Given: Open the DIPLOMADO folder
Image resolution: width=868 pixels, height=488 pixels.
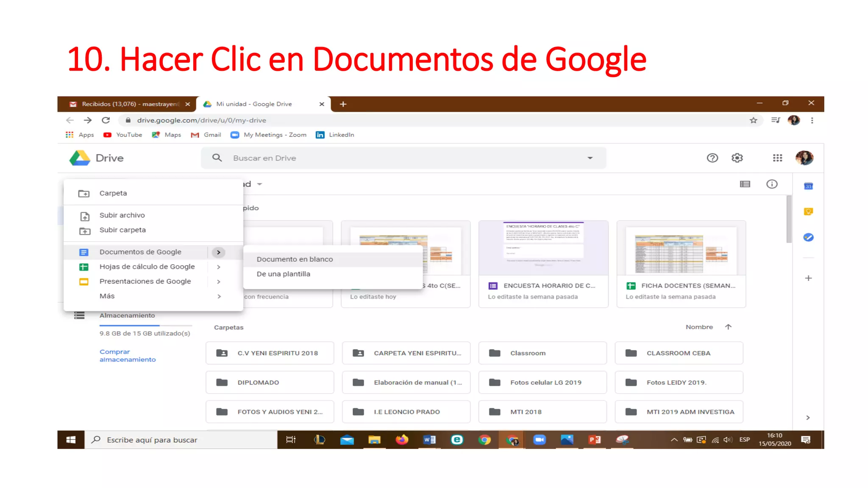Looking at the screenshot, I should tap(270, 383).
